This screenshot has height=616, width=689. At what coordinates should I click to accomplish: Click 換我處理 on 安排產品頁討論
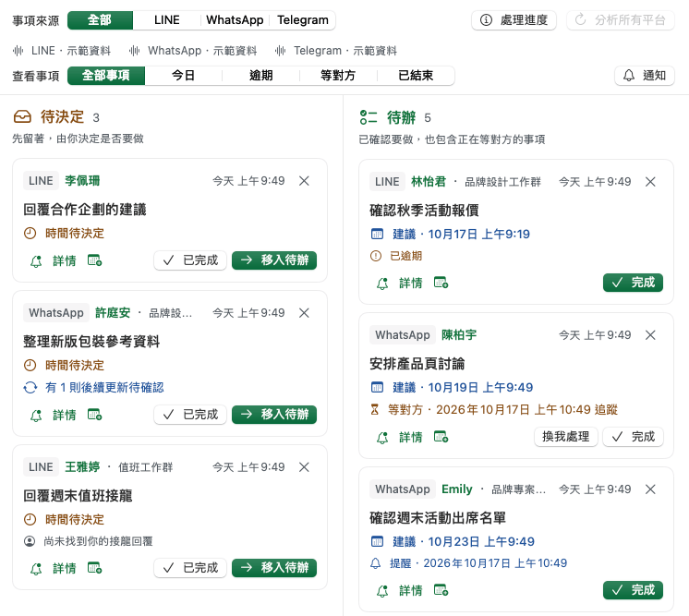(x=566, y=437)
